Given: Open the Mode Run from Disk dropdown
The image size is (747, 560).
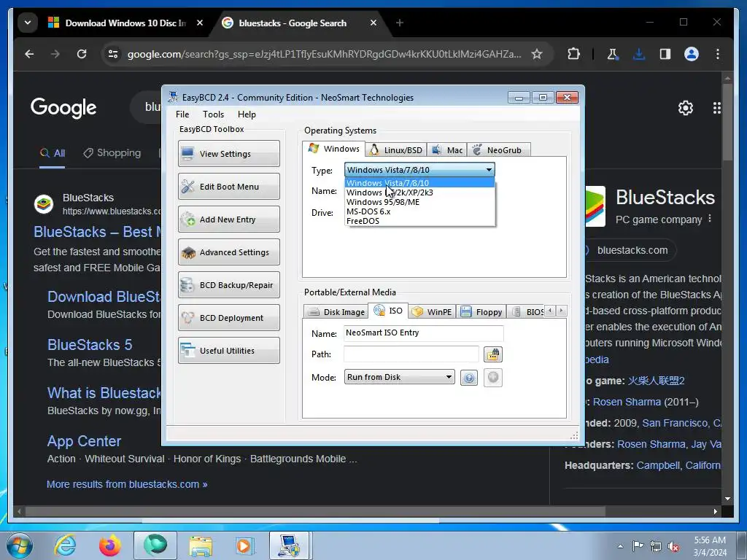Looking at the screenshot, I should click(x=399, y=377).
